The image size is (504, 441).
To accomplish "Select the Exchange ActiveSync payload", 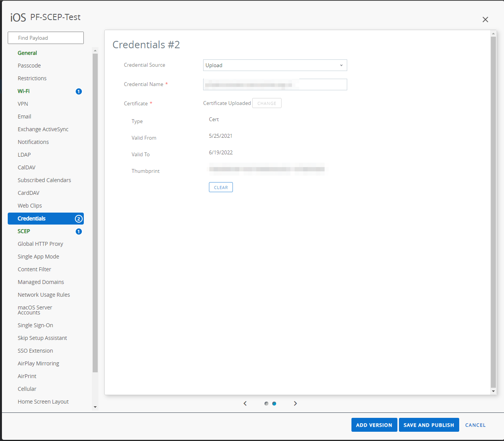I will point(43,129).
